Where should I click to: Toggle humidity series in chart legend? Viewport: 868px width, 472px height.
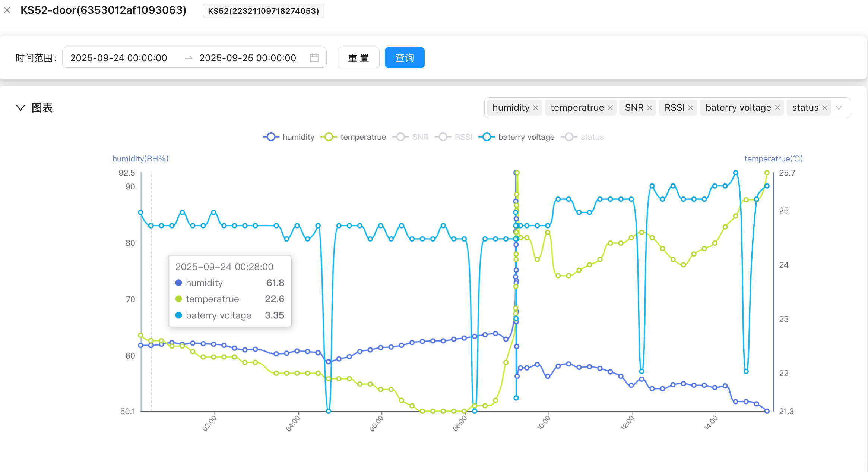click(289, 137)
